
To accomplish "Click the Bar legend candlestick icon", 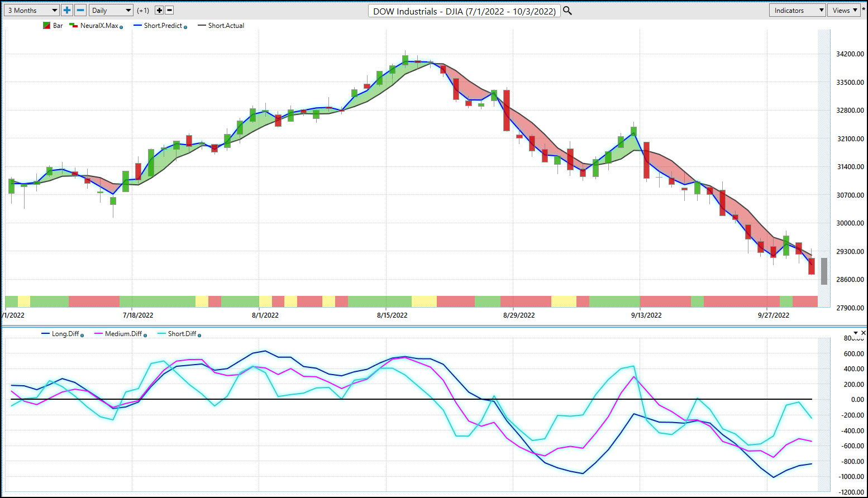I will tap(47, 26).
